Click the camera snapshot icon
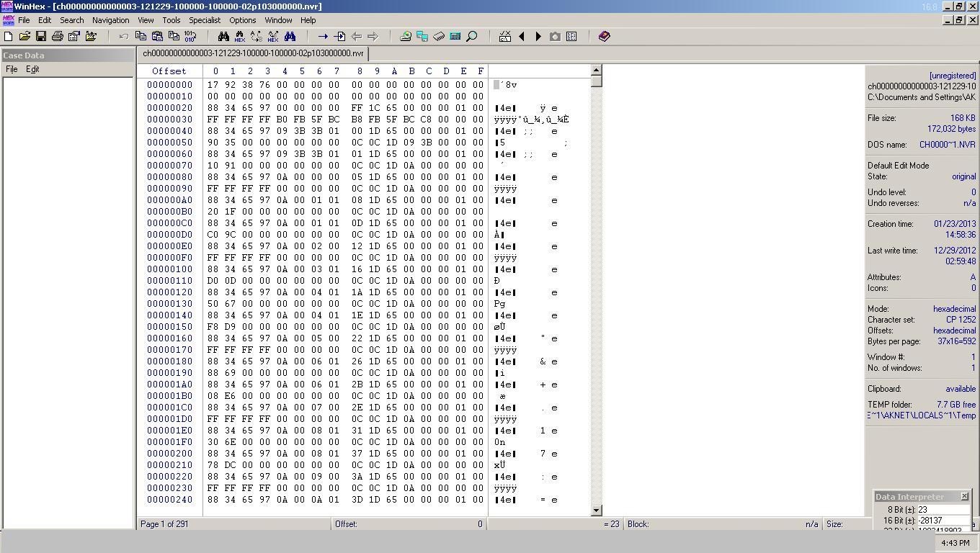This screenshot has height=553, width=980. click(555, 36)
